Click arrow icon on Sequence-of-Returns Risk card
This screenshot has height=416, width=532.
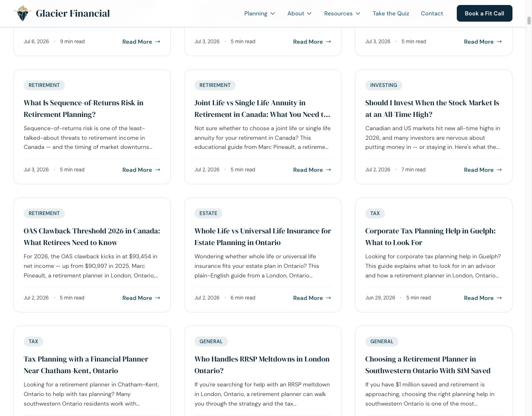[x=158, y=170]
